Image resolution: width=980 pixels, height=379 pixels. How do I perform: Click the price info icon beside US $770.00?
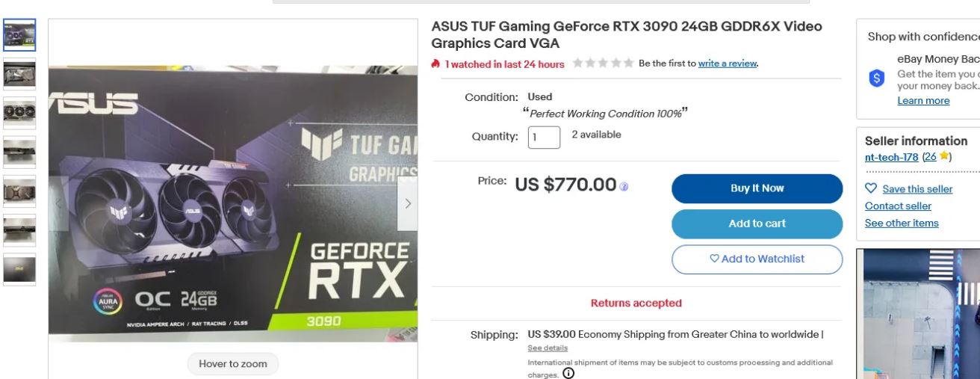click(624, 186)
